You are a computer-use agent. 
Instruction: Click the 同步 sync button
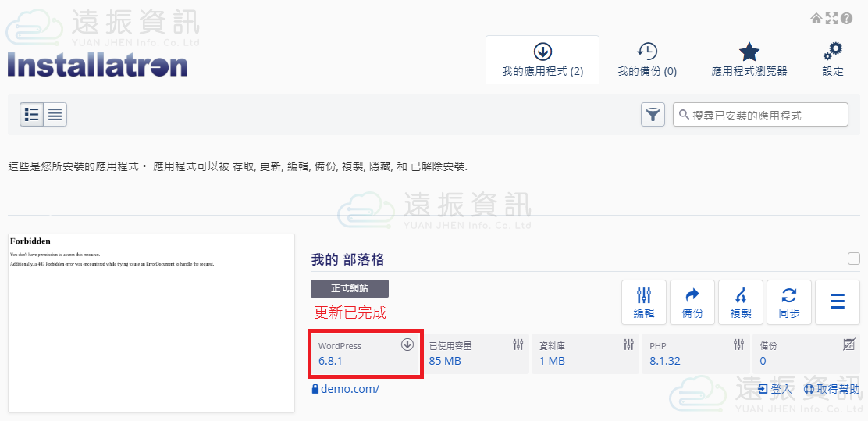[x=788, y=302]
